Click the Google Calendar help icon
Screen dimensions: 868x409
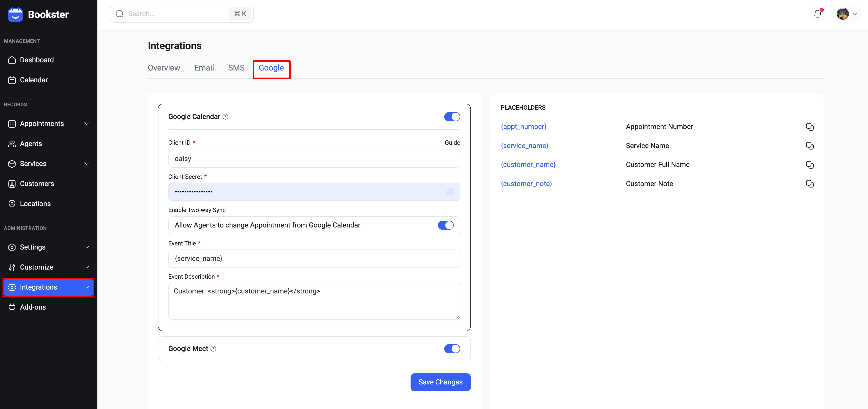click(x=226, y=116)
